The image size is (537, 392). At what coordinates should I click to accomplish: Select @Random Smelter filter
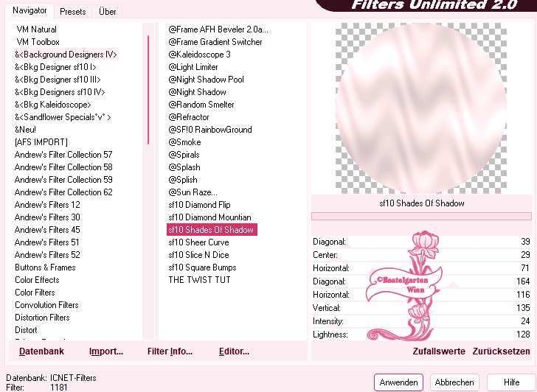[x=201, y=105]
